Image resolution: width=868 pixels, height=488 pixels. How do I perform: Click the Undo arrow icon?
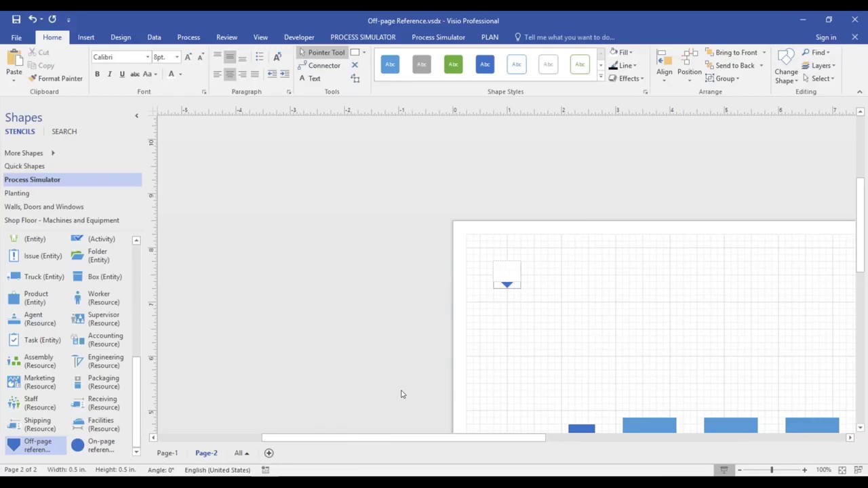33,20
